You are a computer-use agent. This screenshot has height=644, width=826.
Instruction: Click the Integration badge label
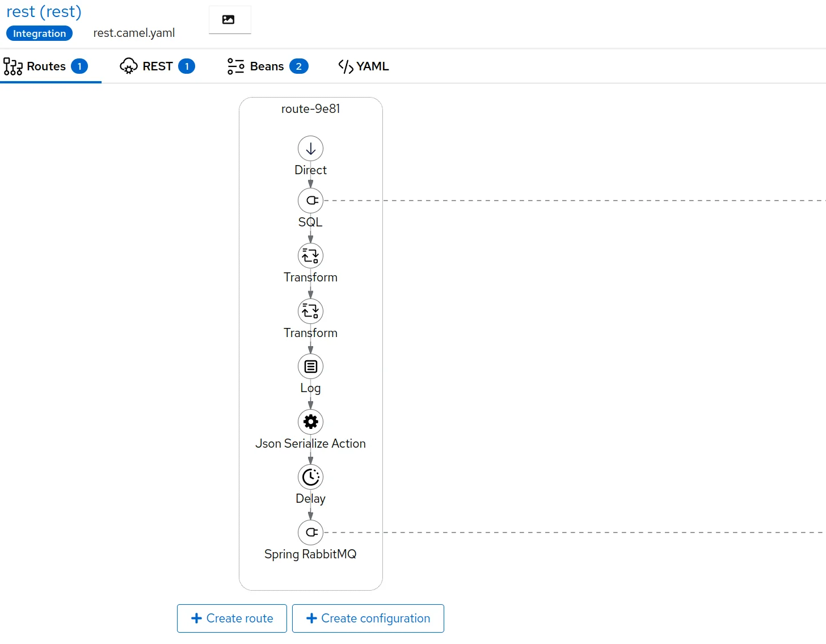39,33
